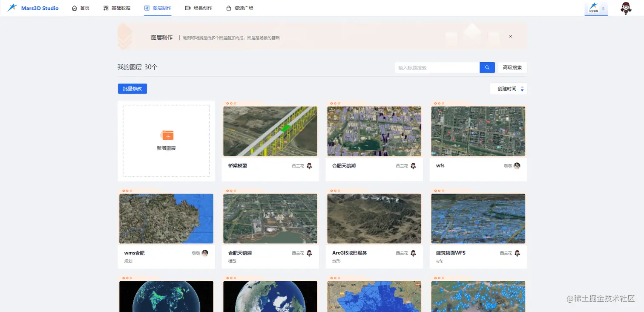Image resolution: width=644 pixels, height=312 pixels.
Task: Click the 墩墩 author name on wfs card
Action: click(x=508, y=166)
